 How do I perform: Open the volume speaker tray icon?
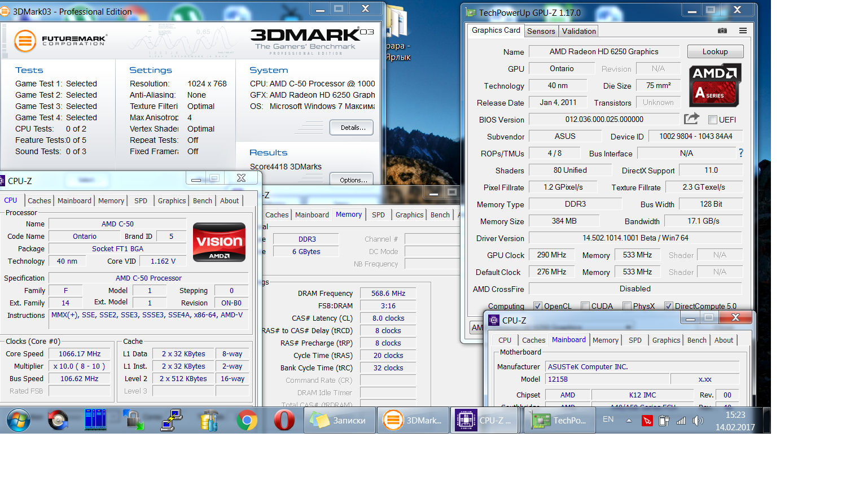click(x=698, y=421)
